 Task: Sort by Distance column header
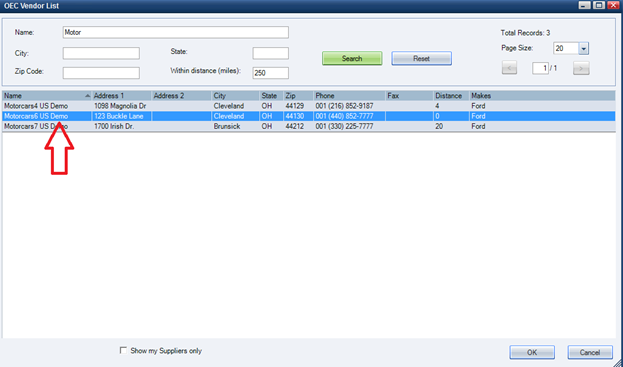(x=451, y=96)
